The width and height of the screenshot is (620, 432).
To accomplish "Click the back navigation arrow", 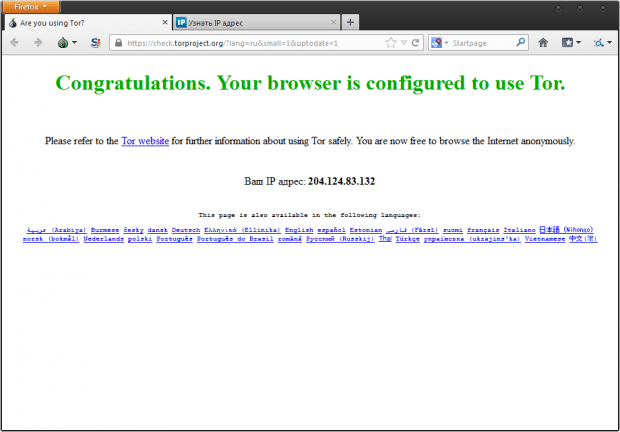I will 15,43.
